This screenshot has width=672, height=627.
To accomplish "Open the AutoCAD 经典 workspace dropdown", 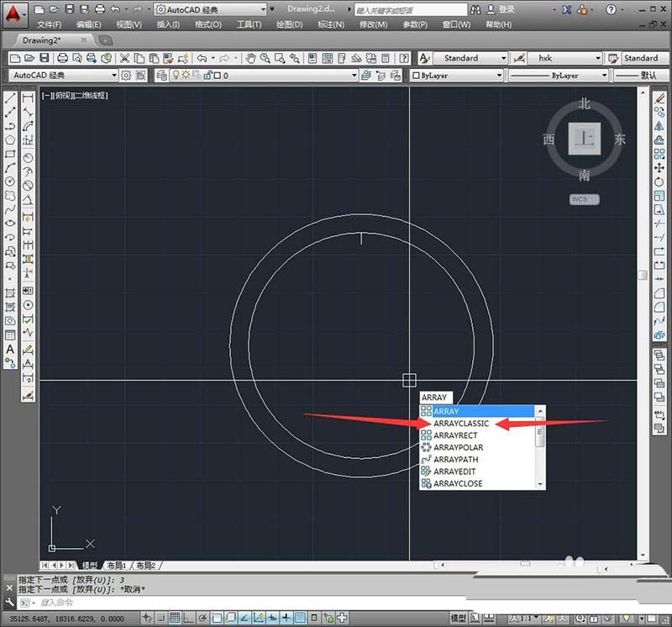I will point(210,9).
